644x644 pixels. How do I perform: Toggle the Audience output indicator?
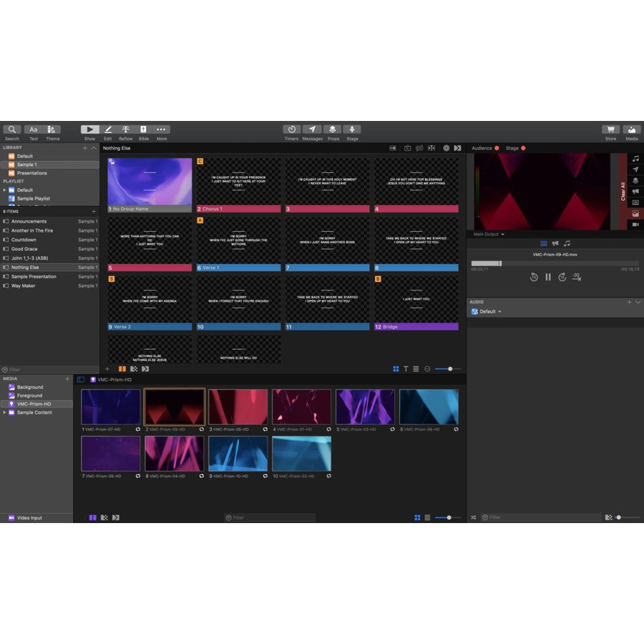pos(497,148)
